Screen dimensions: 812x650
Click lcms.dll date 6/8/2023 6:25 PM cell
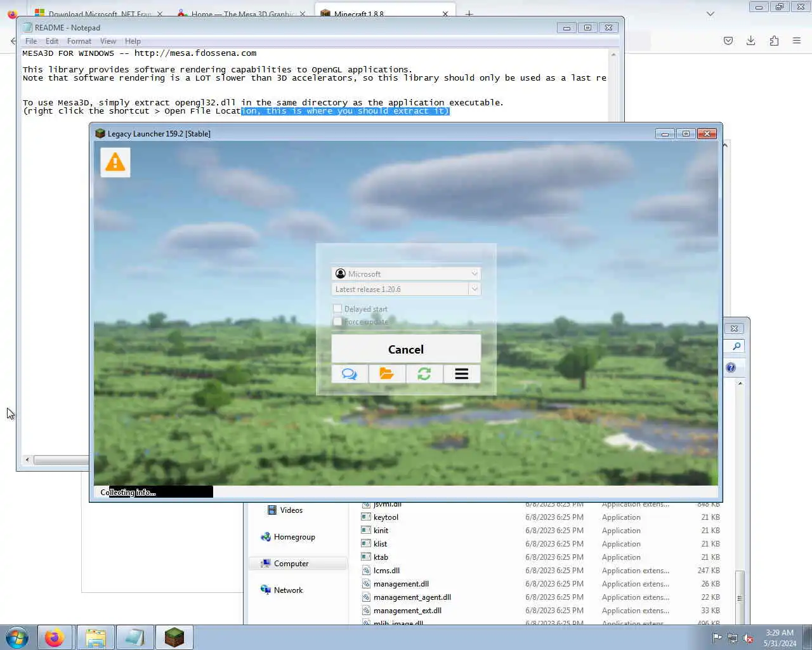(554, 570)
